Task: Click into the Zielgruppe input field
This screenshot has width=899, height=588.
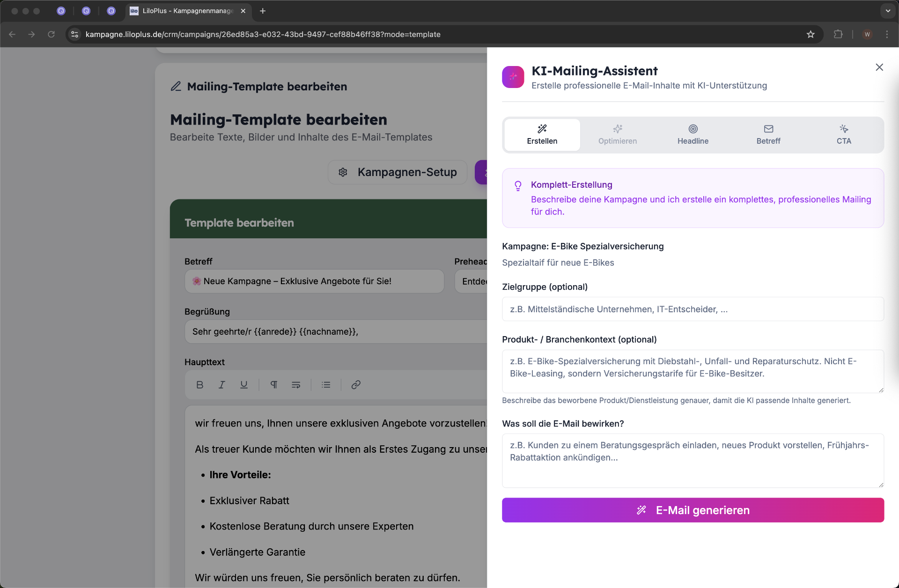Action: point(693,309)
